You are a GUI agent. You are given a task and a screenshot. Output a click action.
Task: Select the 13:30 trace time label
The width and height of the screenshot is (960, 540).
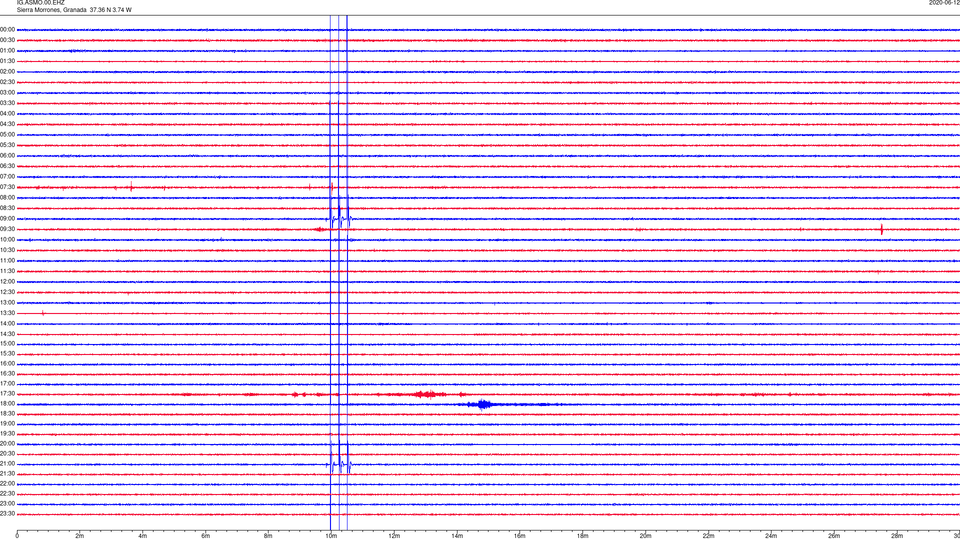click(7, 313)
